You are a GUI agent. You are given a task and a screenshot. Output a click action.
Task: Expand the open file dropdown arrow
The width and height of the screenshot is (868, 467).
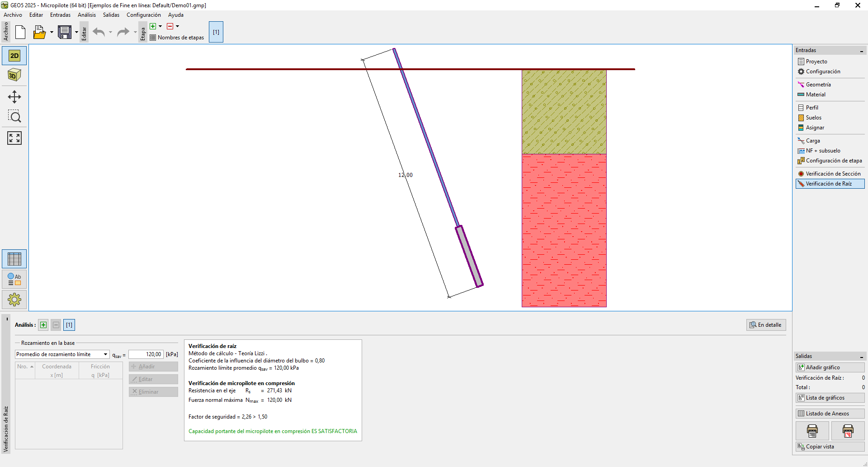pyautogui.click(x=52, y=32)
